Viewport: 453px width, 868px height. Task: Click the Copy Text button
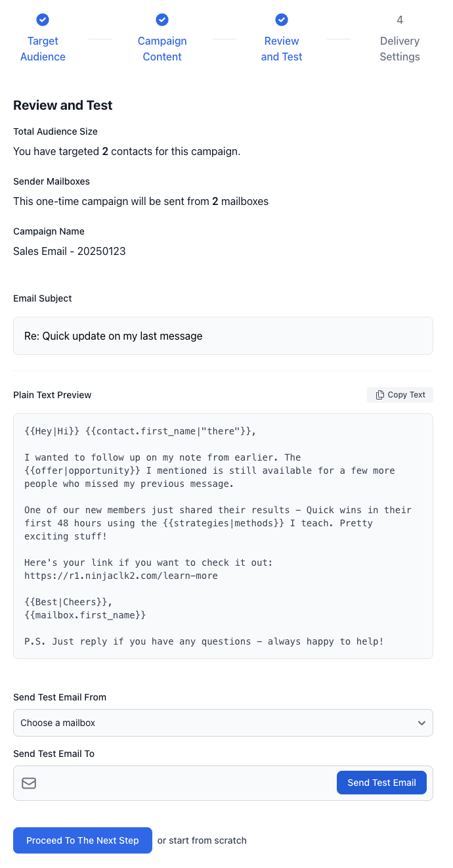(400, 394)
